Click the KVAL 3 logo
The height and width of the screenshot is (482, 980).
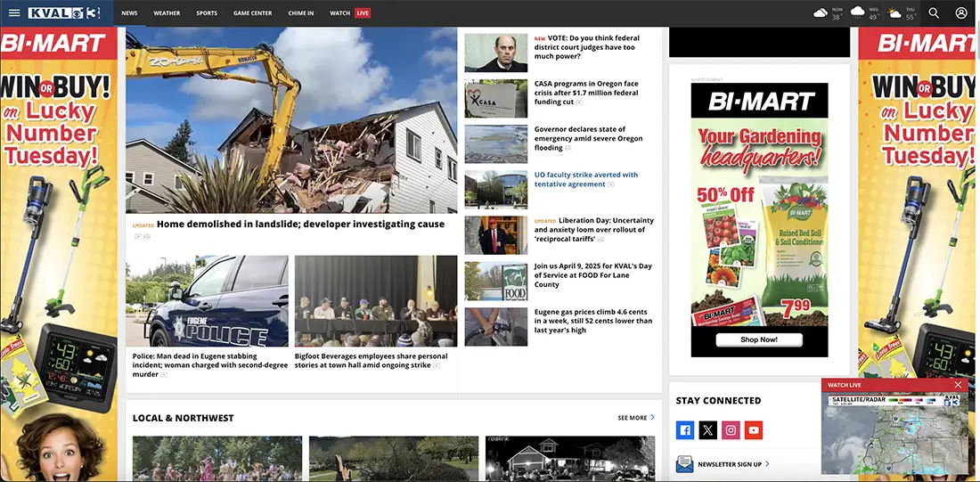point(64,13)
